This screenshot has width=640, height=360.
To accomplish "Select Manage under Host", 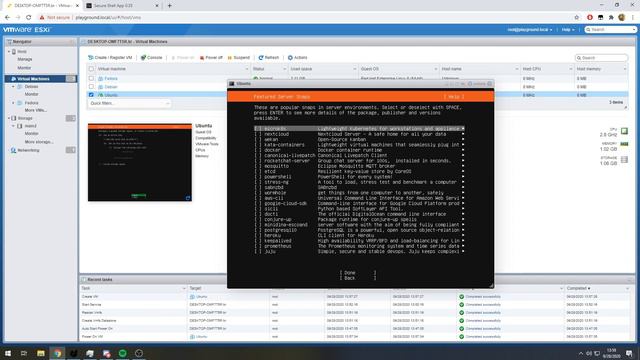I will 25,60.
